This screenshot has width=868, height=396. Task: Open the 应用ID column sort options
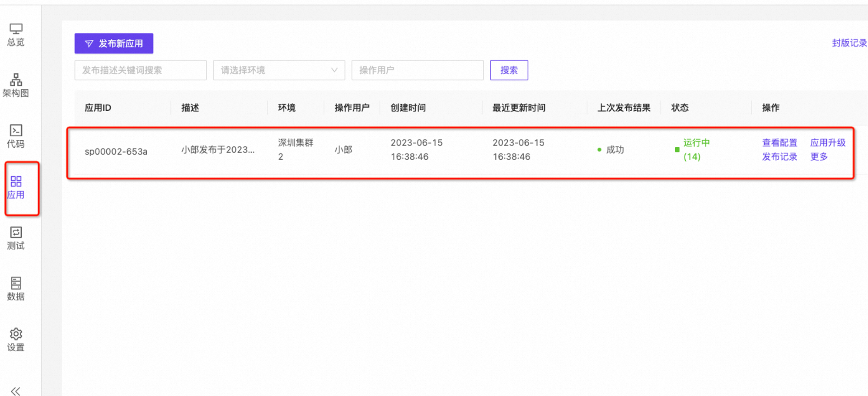pyautogui.click(x=97, y=108)
